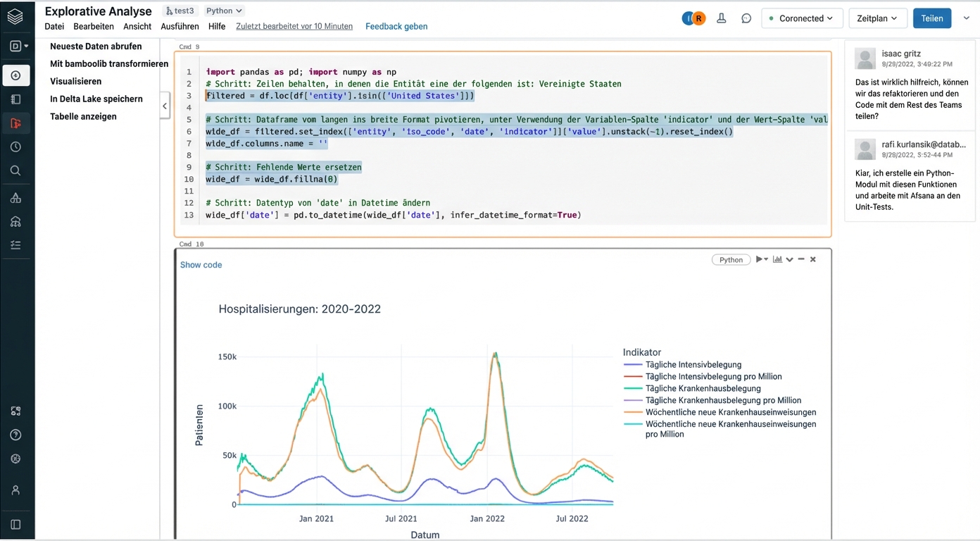Open the Bearbeiten menu

tap(94, 26)
